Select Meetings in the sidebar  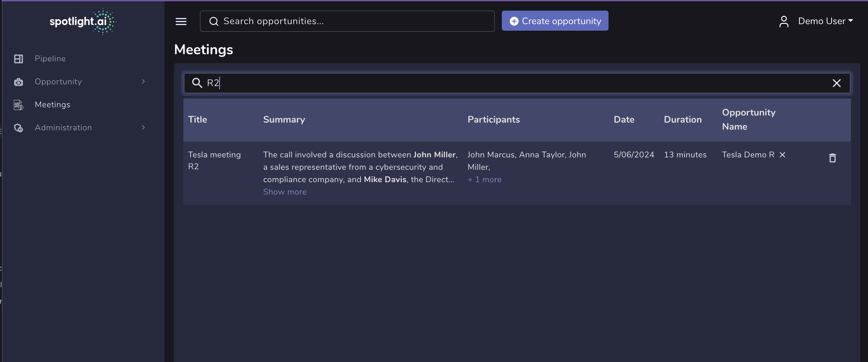tap(52, 105)
